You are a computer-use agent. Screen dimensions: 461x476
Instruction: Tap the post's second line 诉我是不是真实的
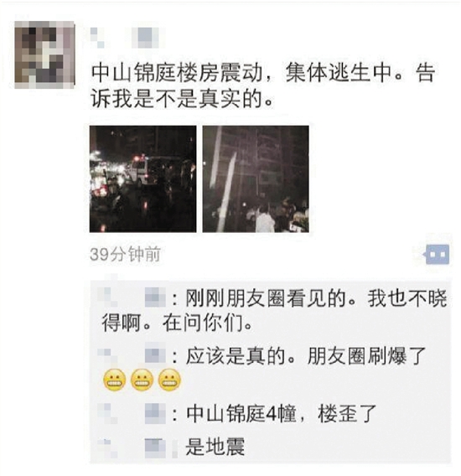[181, 99]
